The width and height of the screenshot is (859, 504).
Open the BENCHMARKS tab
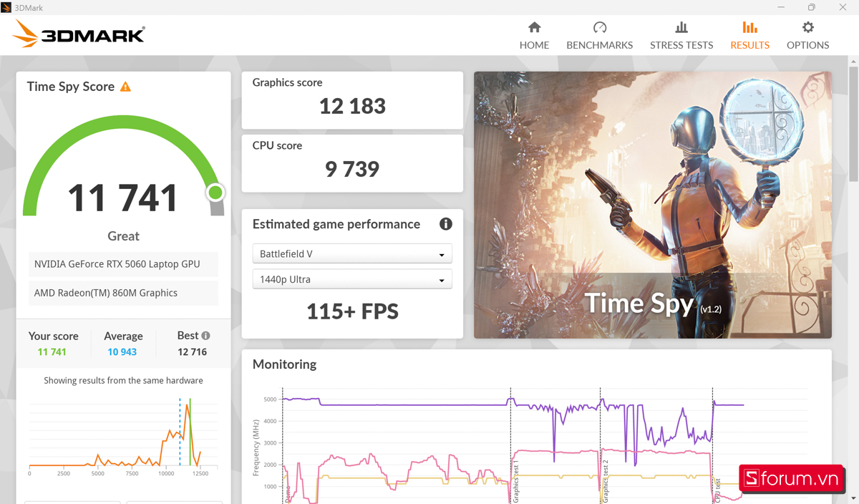tap(599, 36)
